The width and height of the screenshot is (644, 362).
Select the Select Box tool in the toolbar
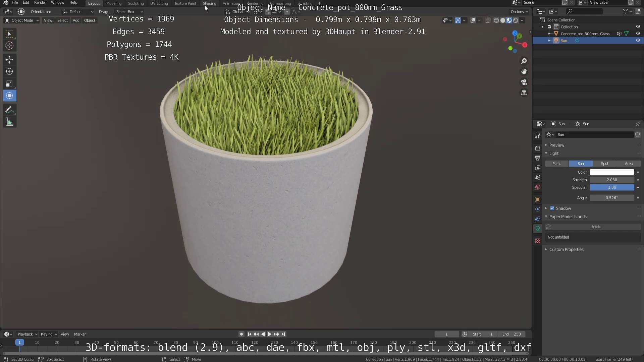[x=9, y=34]
